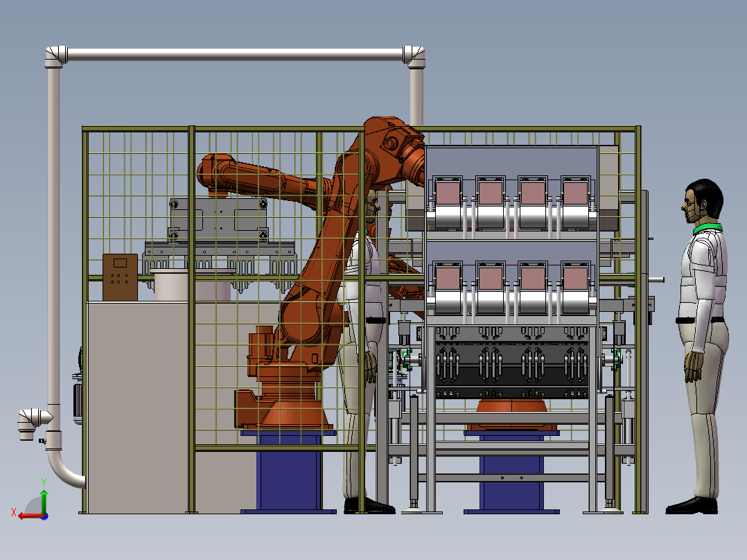Select the gray gripper plate on the robot wrist

(218, 220)
